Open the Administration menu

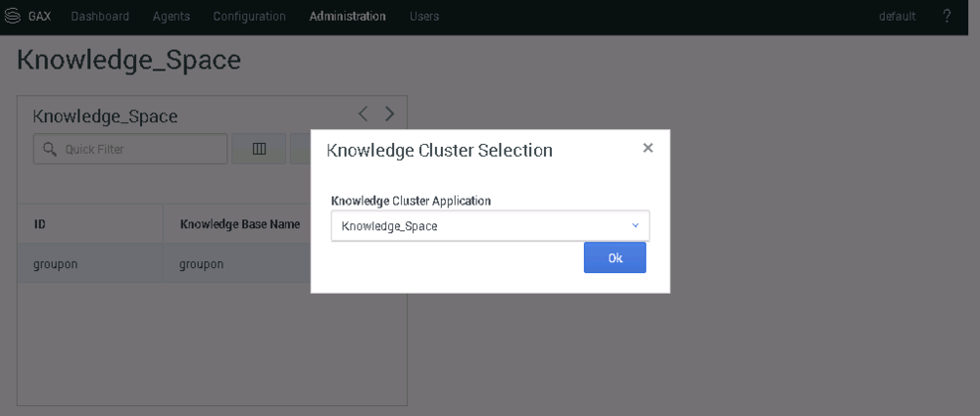point(348,17)
